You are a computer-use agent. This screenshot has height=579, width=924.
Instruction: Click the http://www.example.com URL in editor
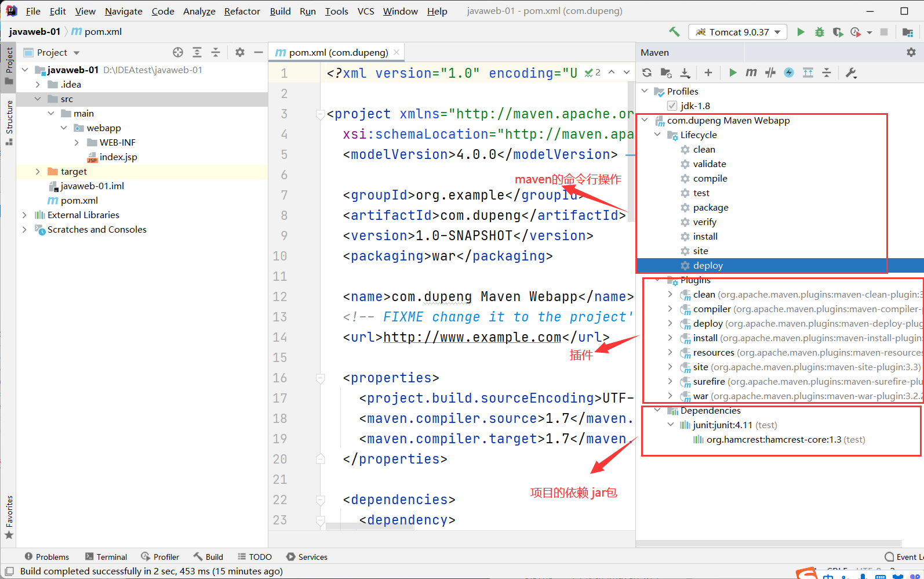[472, 337]
